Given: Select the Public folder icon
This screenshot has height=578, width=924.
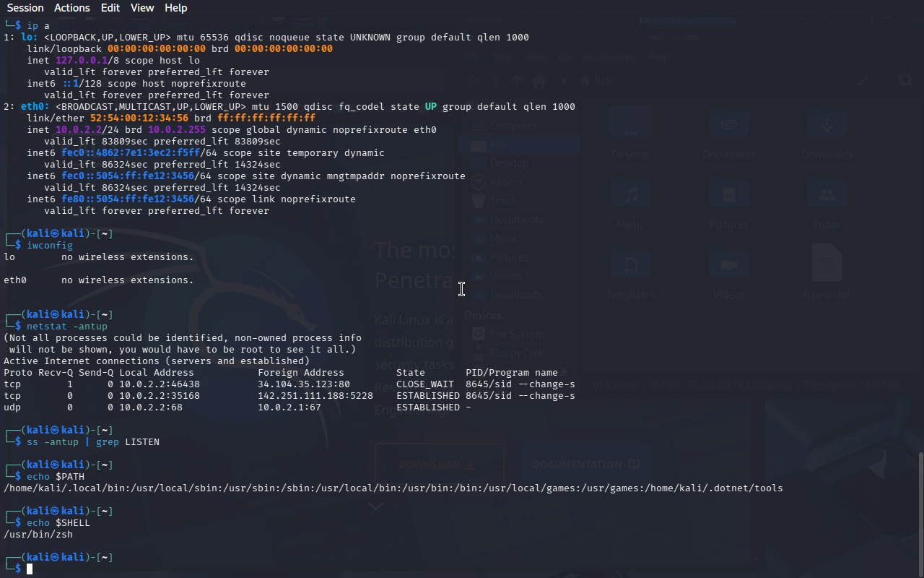Looking at the screenshot, I should 827,197.
